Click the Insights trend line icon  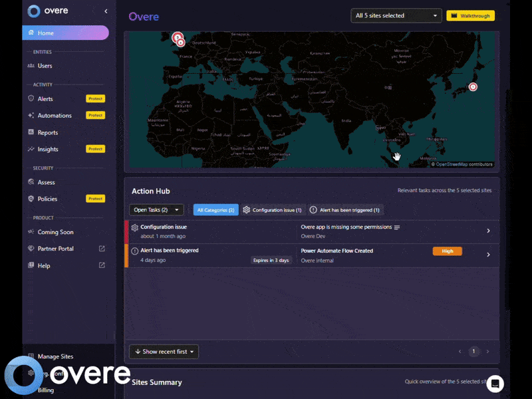click(31, 148)
